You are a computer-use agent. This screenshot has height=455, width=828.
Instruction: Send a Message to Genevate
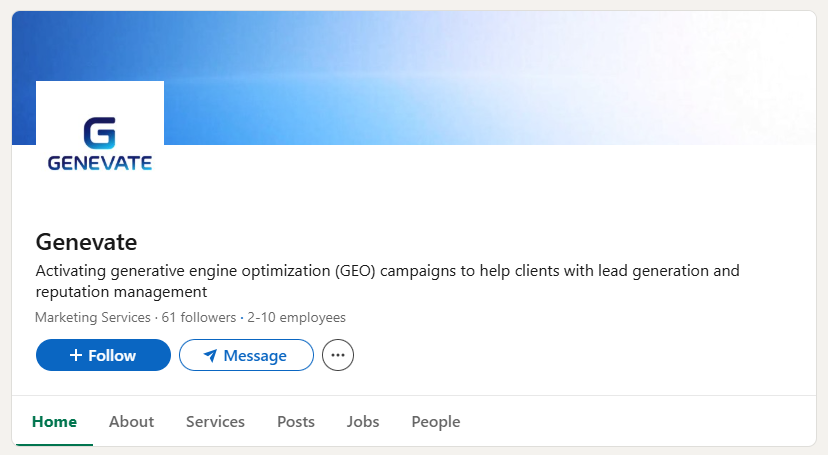pyautogui.click(x=246, y=355)
